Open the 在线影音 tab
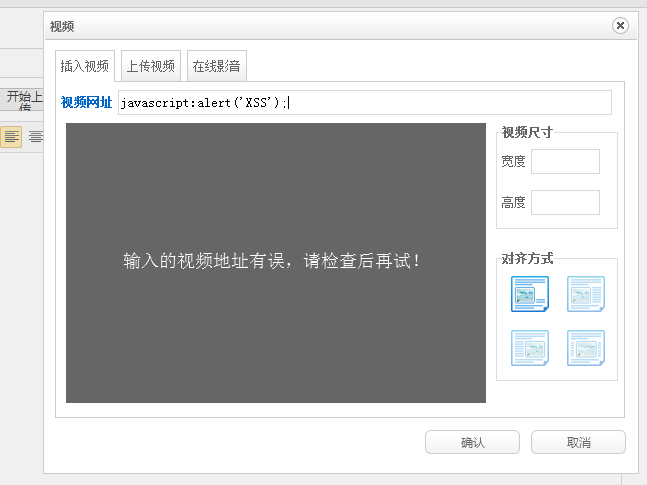647x485 pixels. tap(217, 66)
